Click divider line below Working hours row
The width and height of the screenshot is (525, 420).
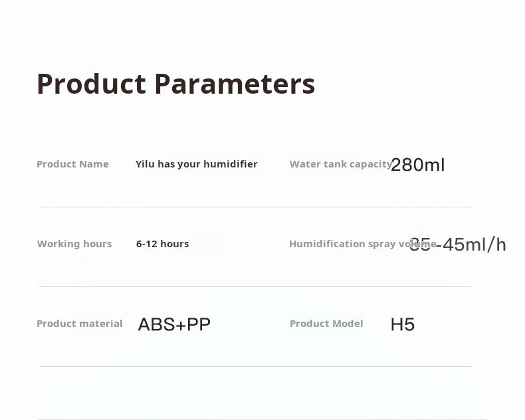coord(255,286)
